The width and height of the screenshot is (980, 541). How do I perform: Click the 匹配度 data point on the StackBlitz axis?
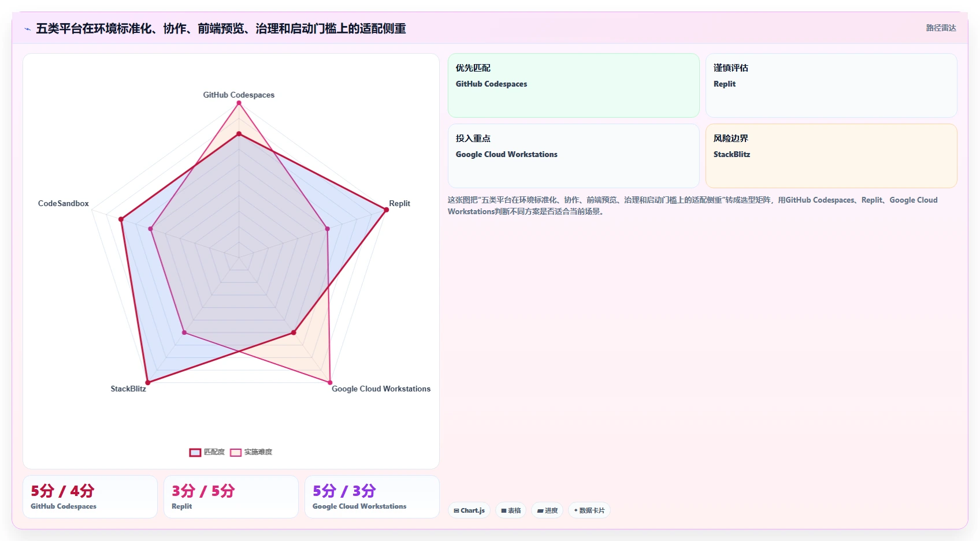[x=147, y=382]
